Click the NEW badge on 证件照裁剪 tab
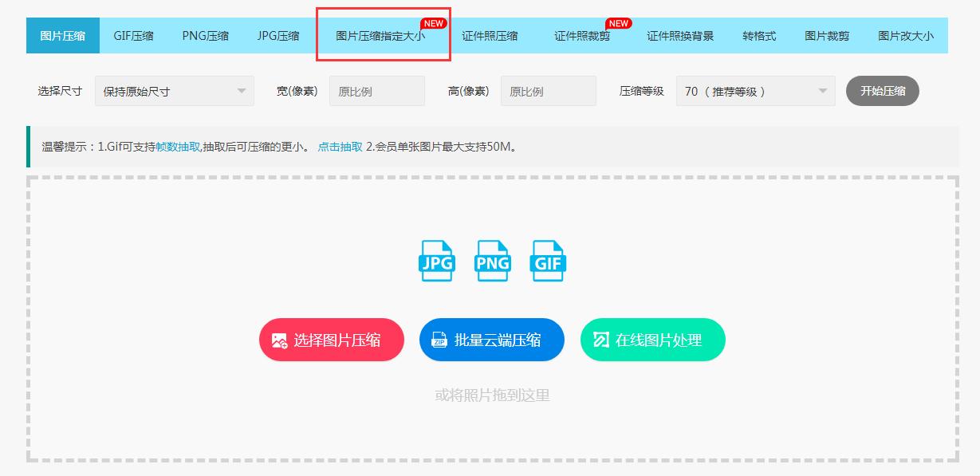The image size is (980, 476). [x=620, y=25]
